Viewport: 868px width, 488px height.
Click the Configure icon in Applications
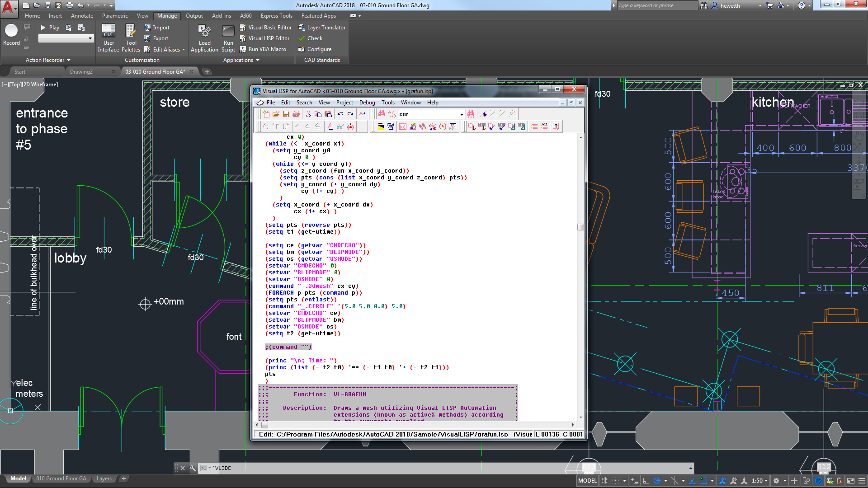coord(301,49)
